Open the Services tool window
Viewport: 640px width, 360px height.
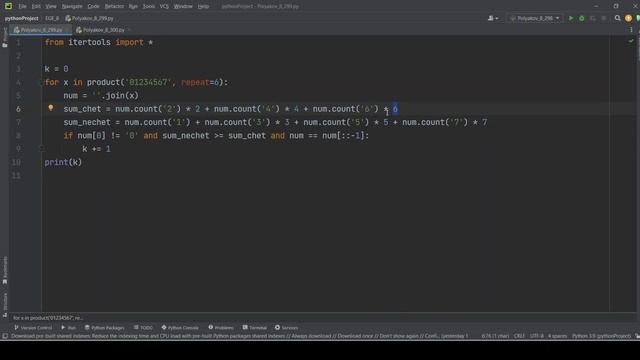287,327
